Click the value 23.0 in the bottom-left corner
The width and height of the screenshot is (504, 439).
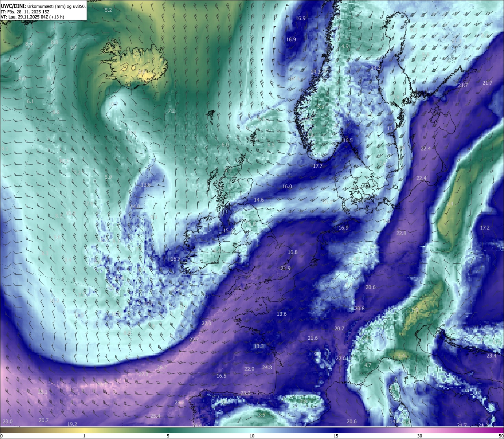(x=7, y=421)
